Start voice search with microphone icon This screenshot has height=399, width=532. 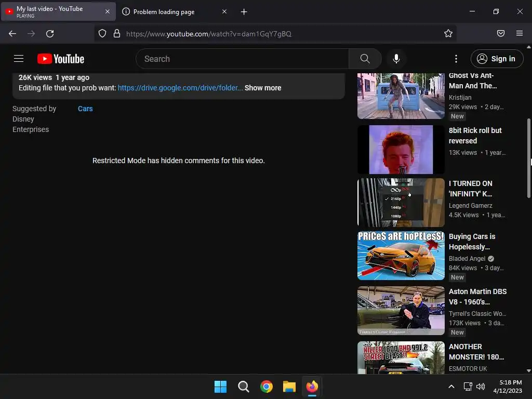click(396, 59)
